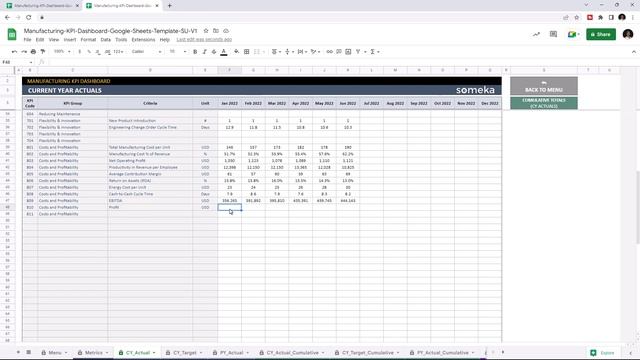Insert a chart
640x360 pixels.
(348, 52)
